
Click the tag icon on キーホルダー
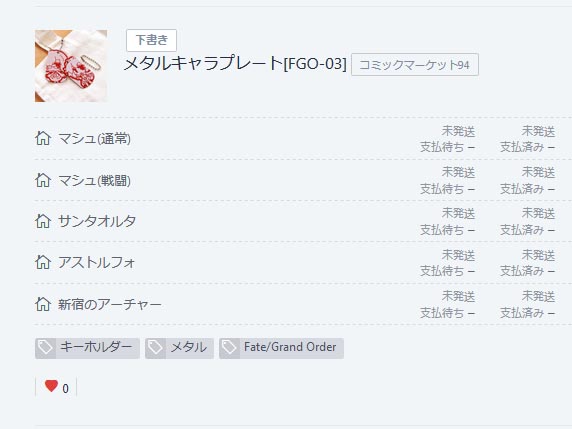coord(46,348)
